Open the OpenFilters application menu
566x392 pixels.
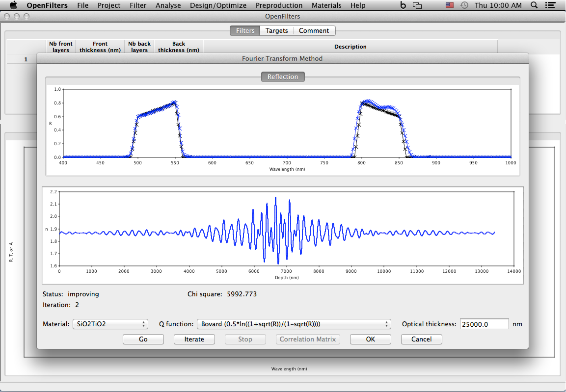(47, 5)
